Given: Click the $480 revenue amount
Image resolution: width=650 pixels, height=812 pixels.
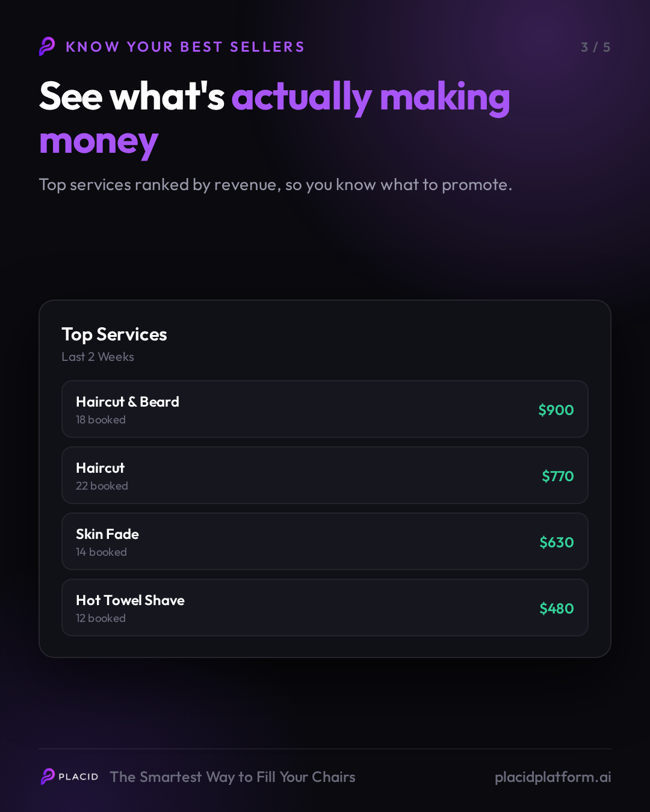Looking at the screenshot, I should tap(557, 609).
